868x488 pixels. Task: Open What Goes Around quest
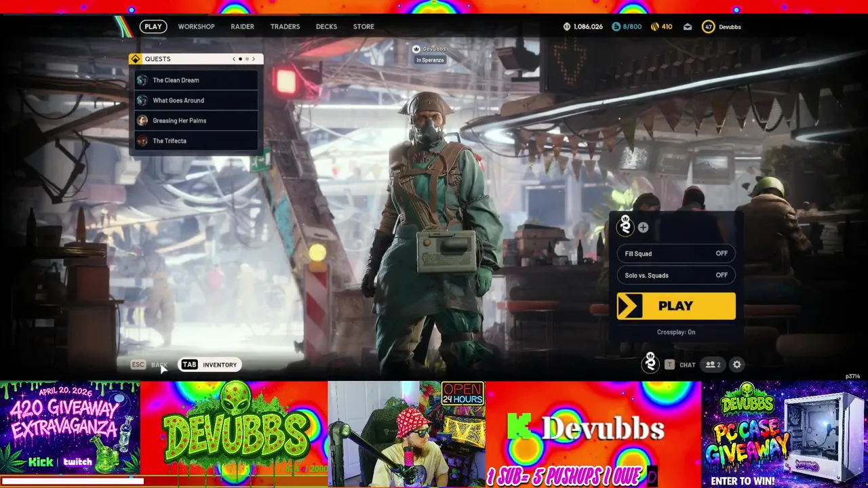coord(196,100)
